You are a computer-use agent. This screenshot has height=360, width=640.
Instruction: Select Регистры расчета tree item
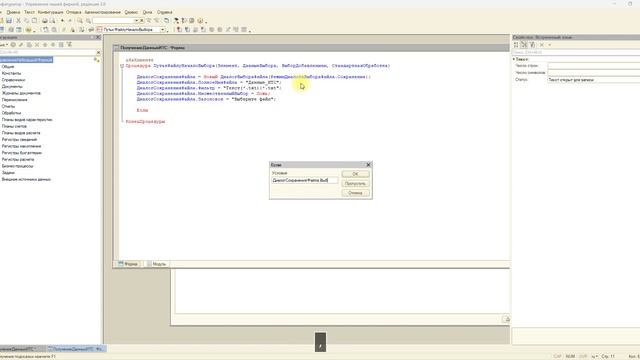coord(18,160)
